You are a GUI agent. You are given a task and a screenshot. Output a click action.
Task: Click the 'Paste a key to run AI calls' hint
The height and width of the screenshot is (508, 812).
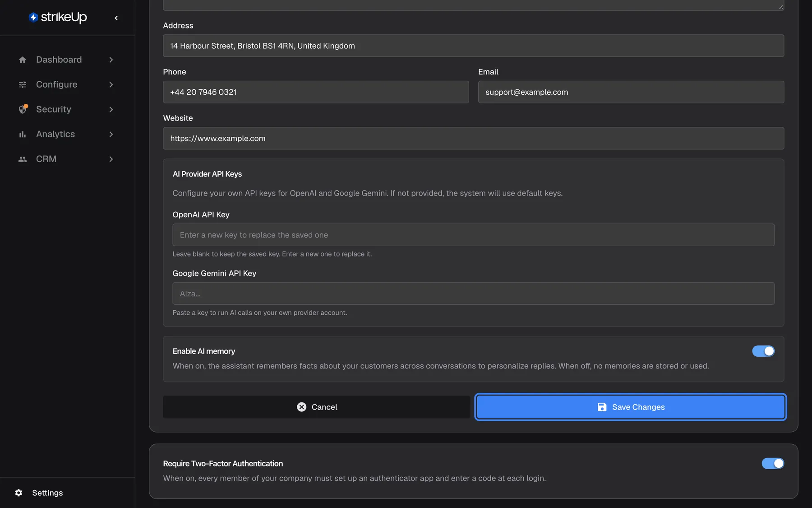click(259, 312)
